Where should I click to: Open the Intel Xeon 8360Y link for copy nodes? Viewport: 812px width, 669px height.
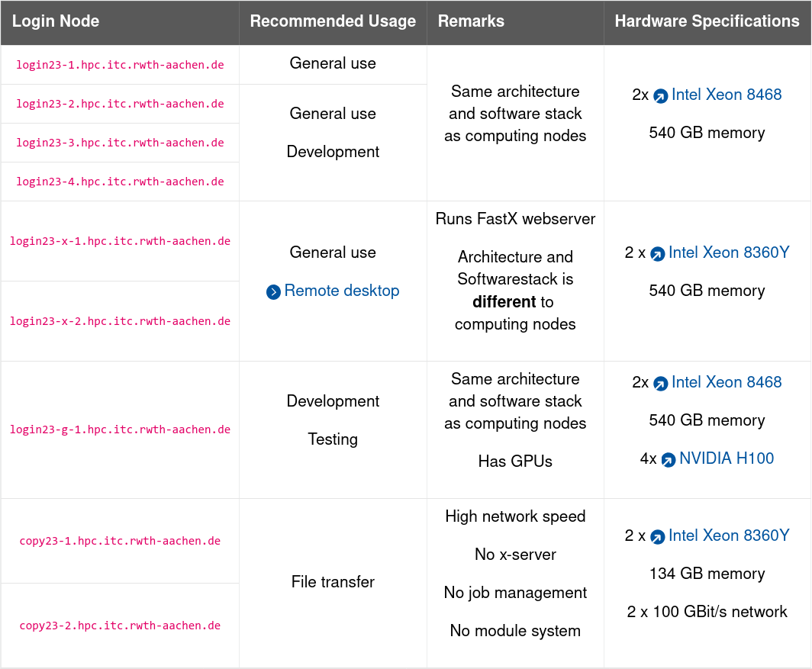(x=729, y=536)
